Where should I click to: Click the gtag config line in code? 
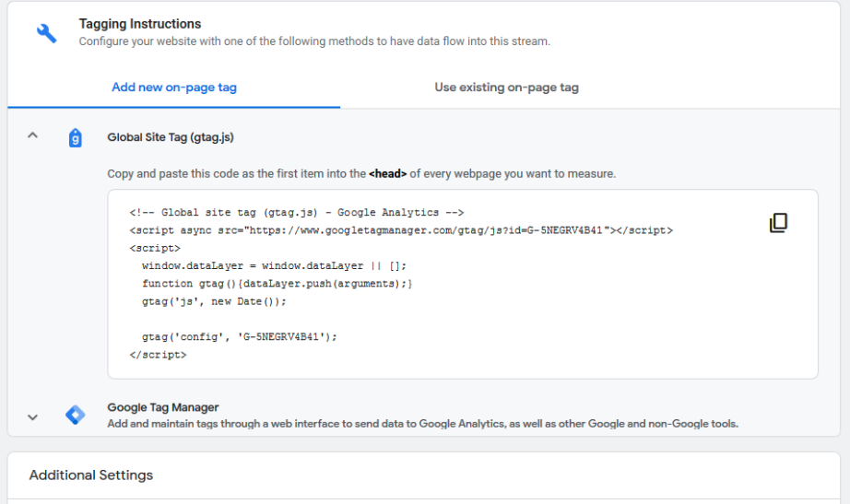click(240, 336)
